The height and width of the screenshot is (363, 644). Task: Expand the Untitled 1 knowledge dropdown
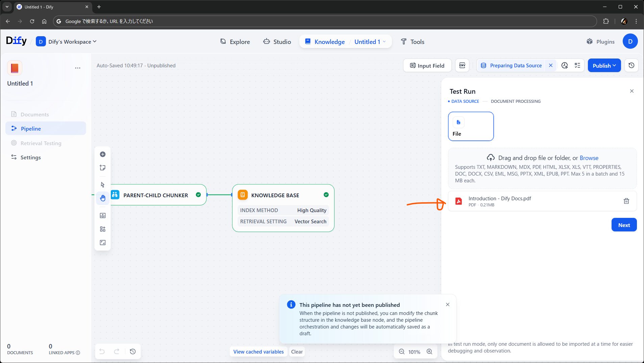tap(370, 42)
